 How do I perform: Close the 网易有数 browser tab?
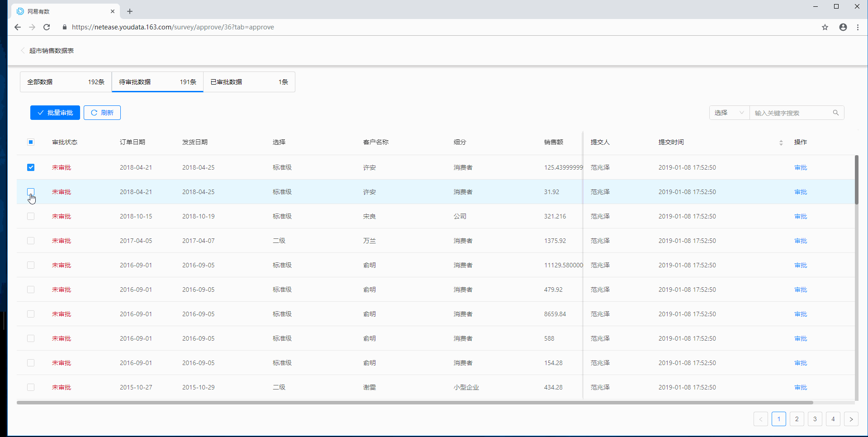point(113,11)
